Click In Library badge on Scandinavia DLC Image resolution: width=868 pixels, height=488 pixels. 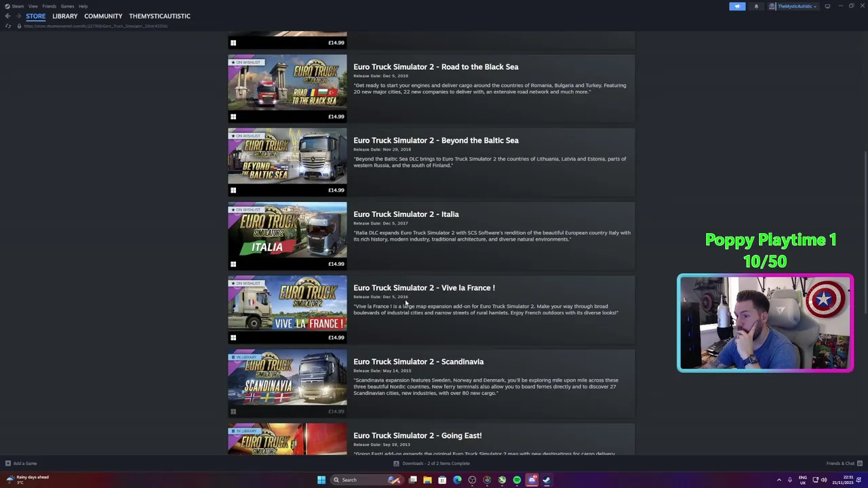coord(244,357)
